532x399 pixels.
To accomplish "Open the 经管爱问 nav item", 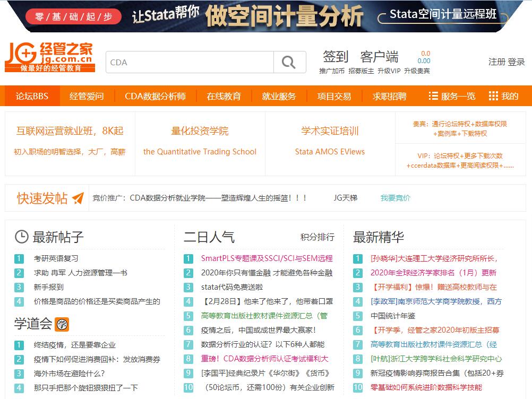I will pos(87,96).
